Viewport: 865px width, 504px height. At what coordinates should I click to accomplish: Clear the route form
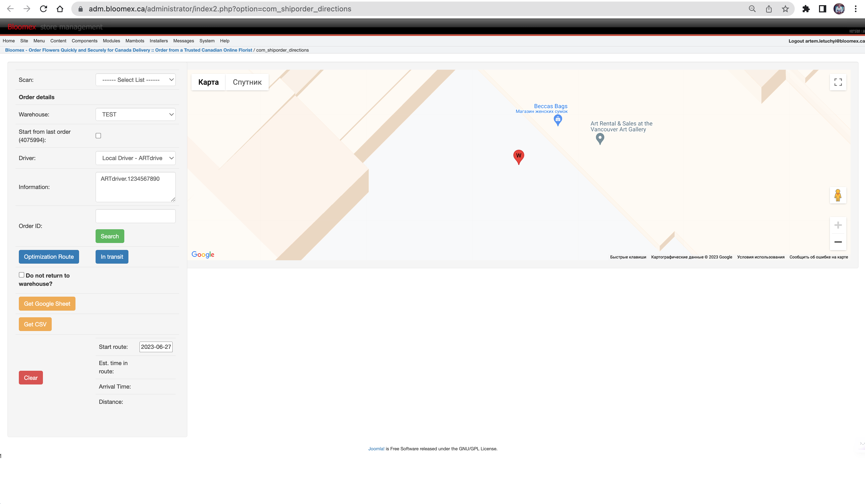[x=31, y=378]
